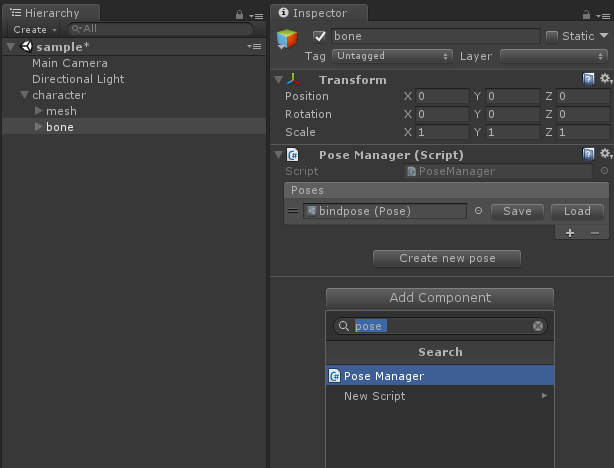
Task: Toggle the bone object active checkbox
Action: (x=320, y=36)
